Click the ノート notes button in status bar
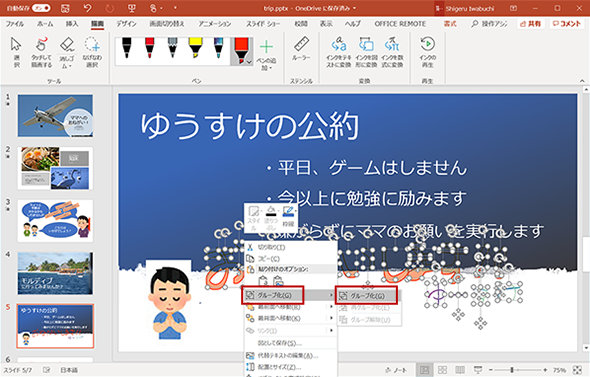This screenshot has width=590, height=377. point(395,370)
